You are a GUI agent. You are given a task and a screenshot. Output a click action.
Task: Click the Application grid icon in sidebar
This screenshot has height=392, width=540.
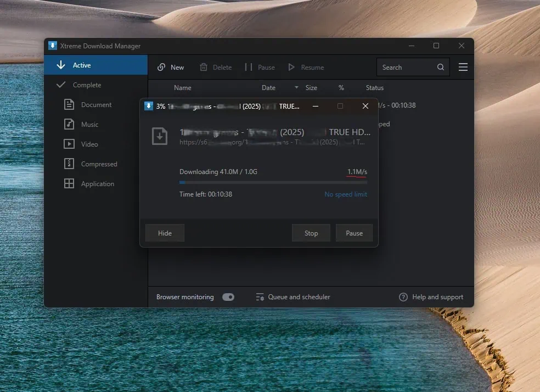click(69, 183)
